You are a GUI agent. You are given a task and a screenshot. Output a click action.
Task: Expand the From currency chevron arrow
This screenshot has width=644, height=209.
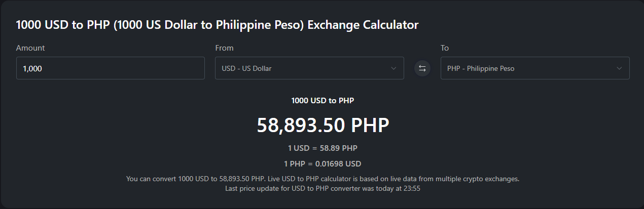pyautogui.click(x=393, y=68)
